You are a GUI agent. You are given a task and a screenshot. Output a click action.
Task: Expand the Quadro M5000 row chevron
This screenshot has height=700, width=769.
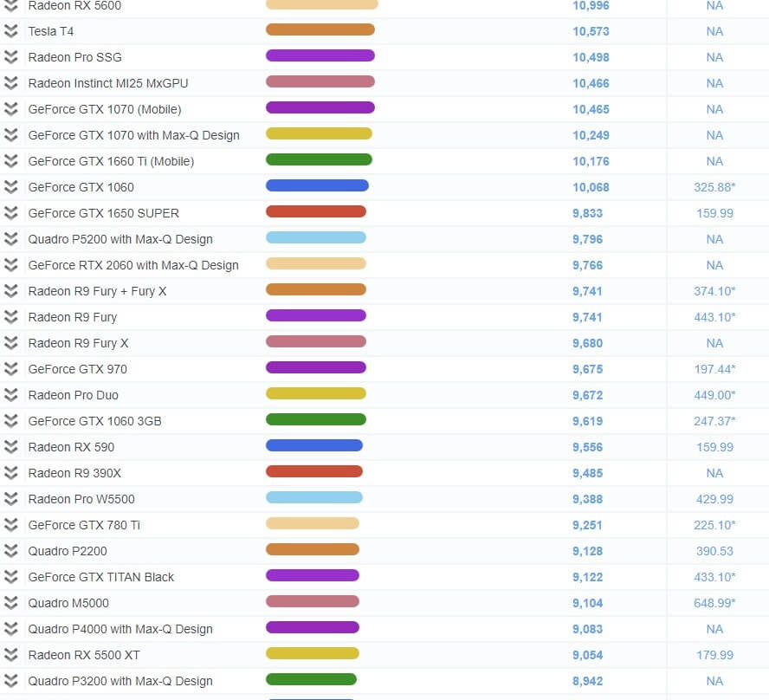(10, 603)
